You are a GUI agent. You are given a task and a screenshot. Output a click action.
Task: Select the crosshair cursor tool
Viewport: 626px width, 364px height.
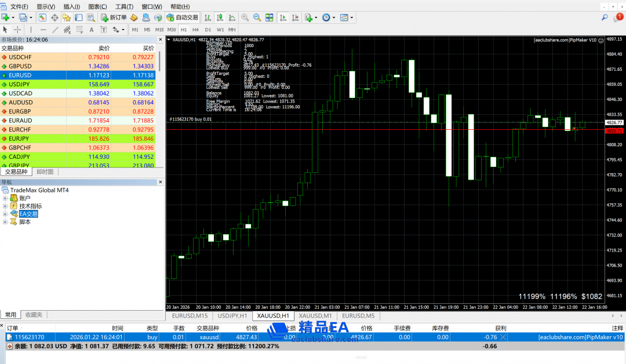click(x=17, y=30)
